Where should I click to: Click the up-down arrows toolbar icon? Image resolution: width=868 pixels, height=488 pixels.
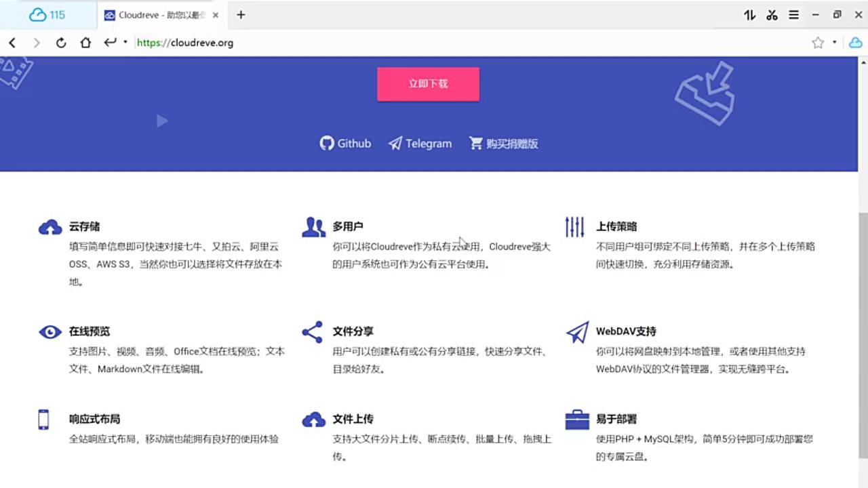[749, 15]
